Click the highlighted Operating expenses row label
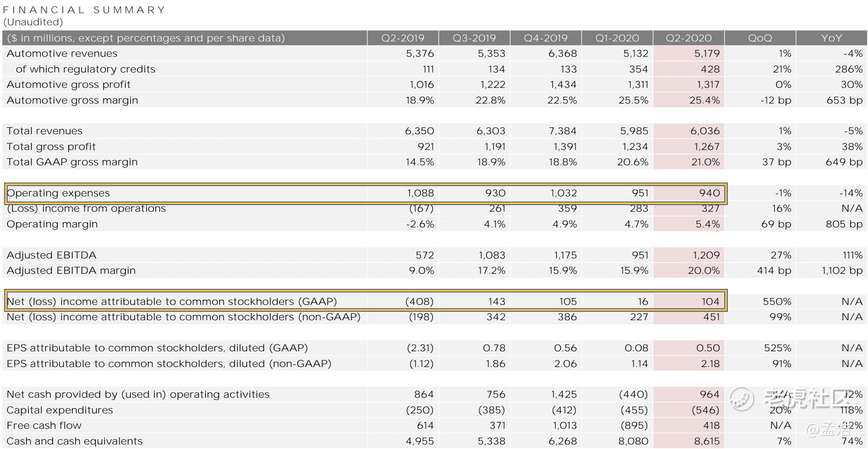Viewport: 868px width, 449px height. coord(58,193)
